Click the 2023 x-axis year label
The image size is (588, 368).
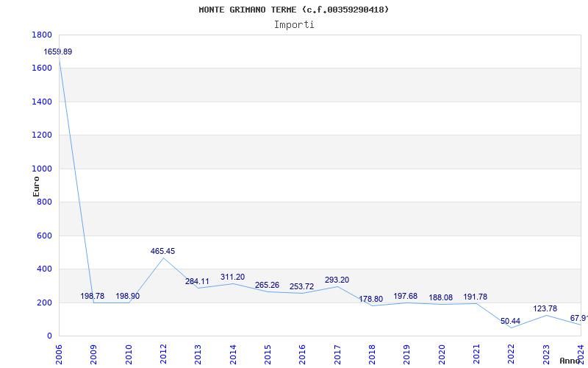point(546,355)
